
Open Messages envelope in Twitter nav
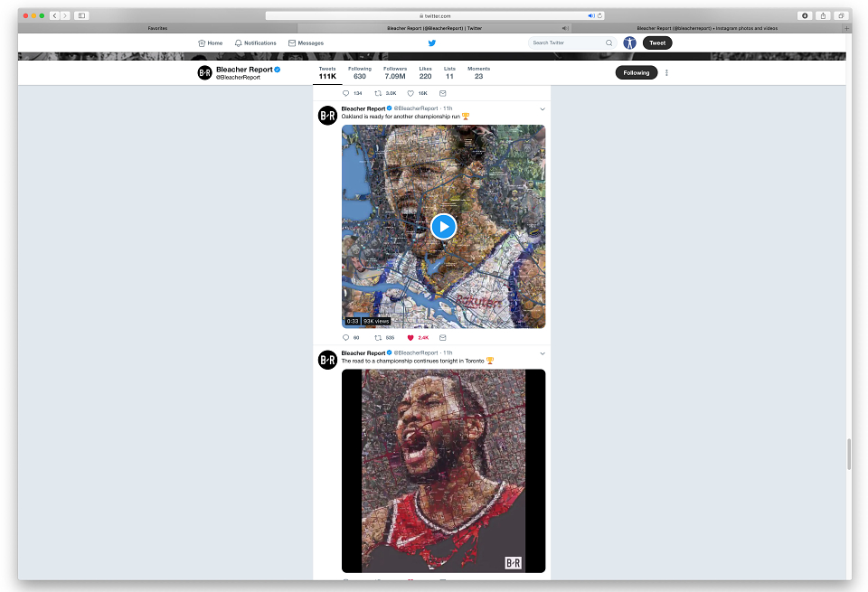pyautogui.click(x=292, y=43)
